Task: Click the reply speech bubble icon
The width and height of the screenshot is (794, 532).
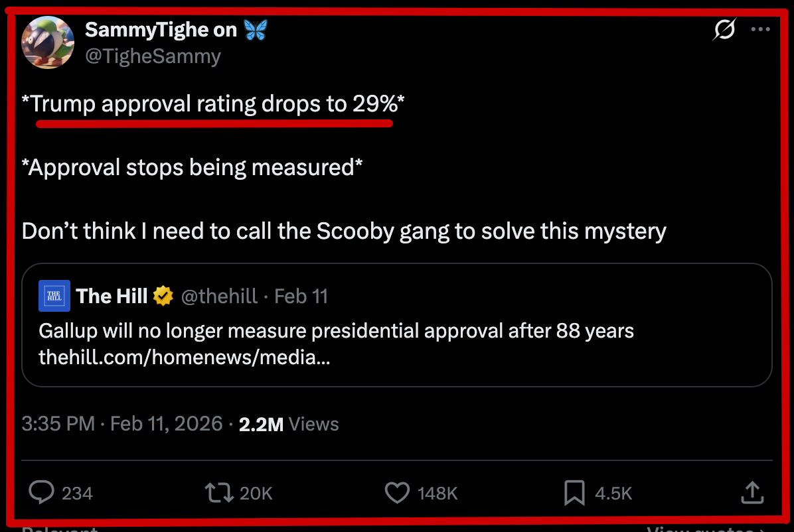Action: [42, 492]
